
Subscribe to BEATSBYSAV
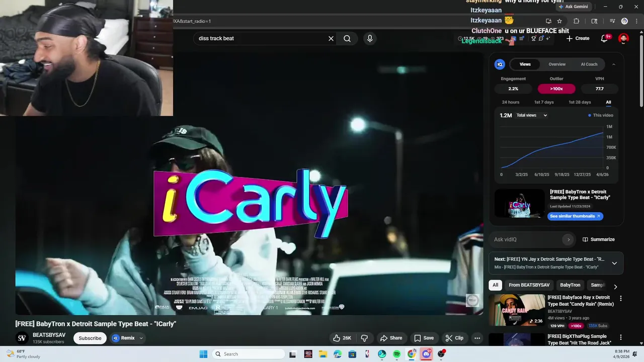tap(90, 338)
